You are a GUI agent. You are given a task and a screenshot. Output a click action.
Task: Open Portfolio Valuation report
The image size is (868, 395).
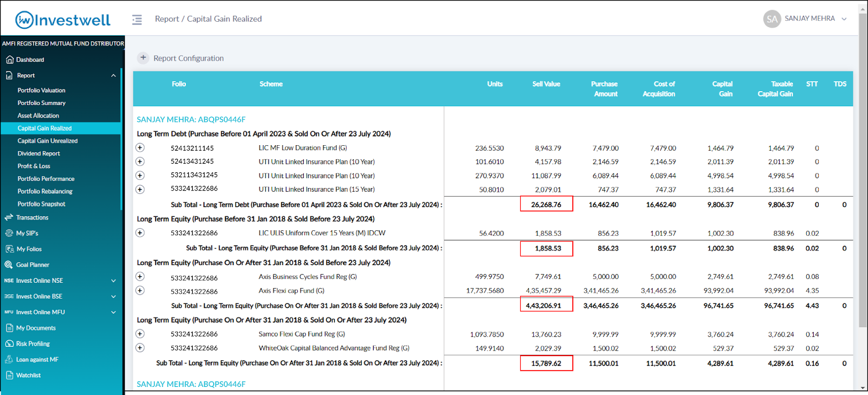[41, 90]
